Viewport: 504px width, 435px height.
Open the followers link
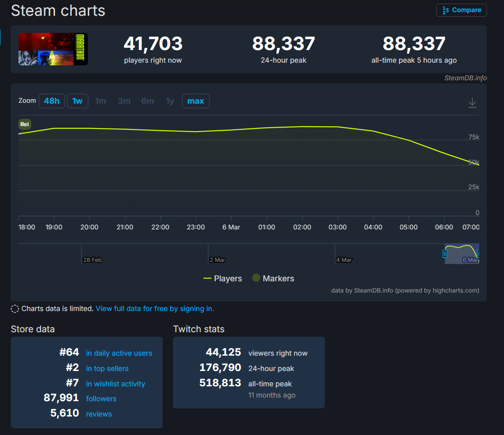(x=101, y=398)
